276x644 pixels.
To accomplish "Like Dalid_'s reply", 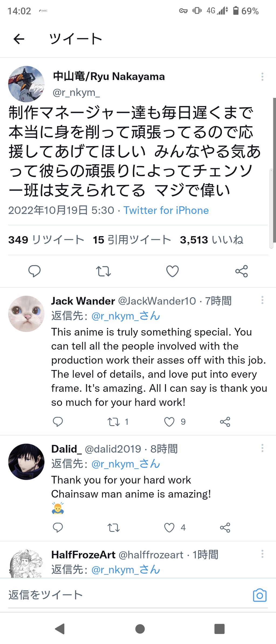I will point(169,528).
